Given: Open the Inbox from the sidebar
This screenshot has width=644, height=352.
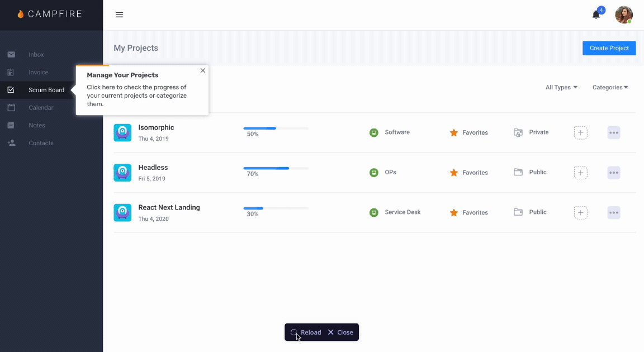Looking at the screenshot, I should click(36, 54).
